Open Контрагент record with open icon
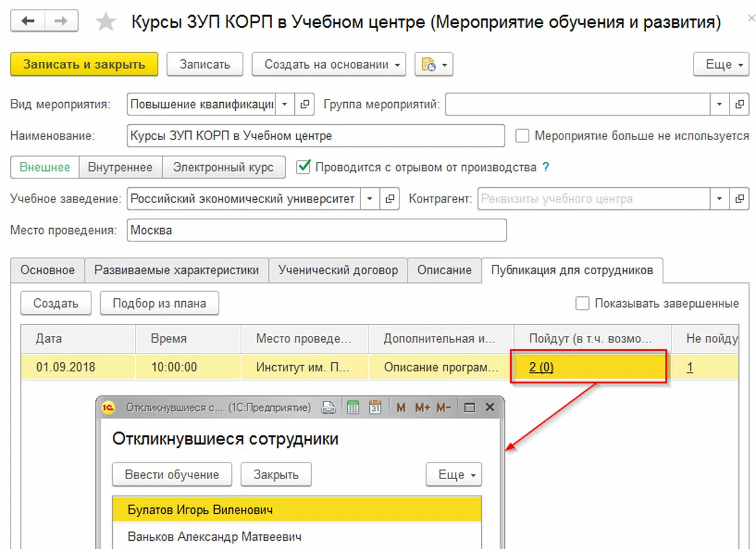756x549 pixels. click(740, 199)
